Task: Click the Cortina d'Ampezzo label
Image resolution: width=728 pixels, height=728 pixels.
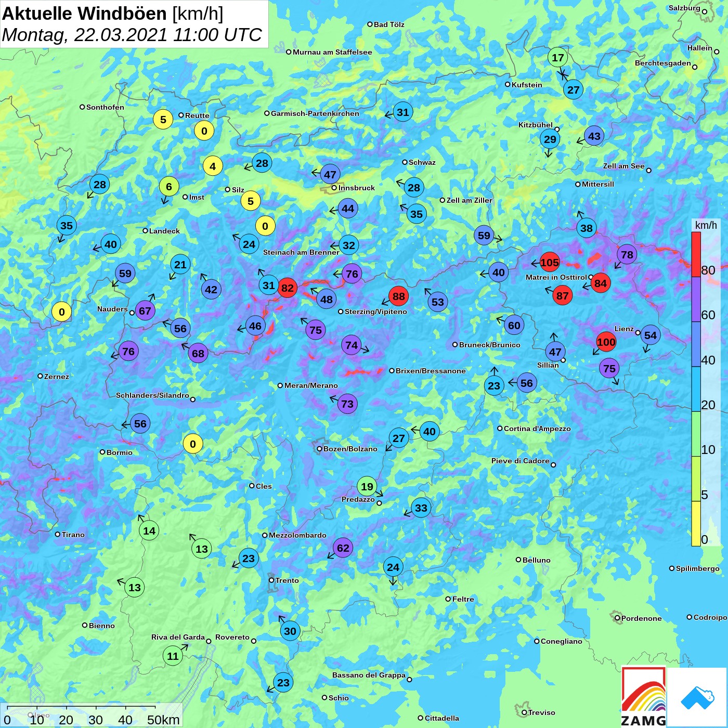Action: tap(537, 429)
